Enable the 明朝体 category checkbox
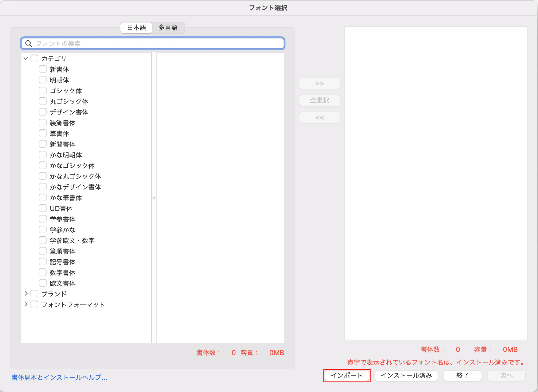This screenshot has width=538, height=392. [x=43, y=79]
